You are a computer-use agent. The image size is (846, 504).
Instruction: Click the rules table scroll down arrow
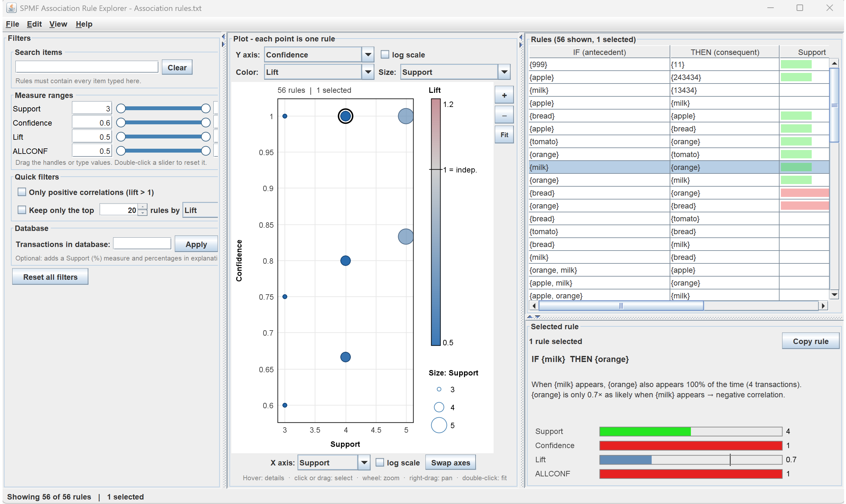pos(834,295)
